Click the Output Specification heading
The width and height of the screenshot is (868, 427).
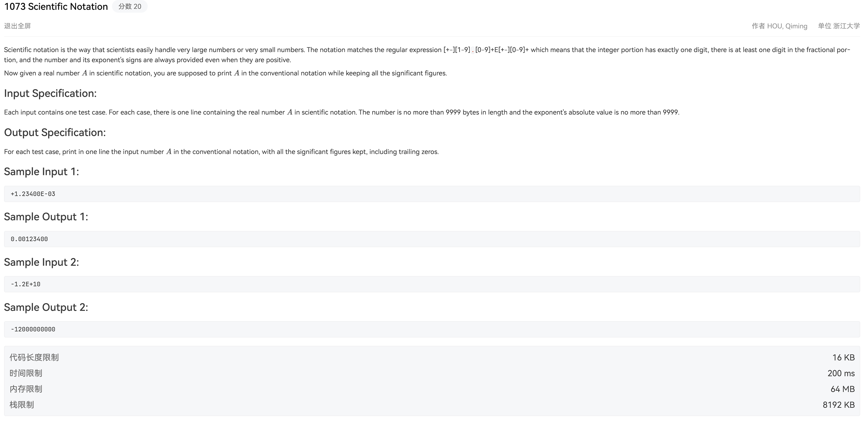click(55, 133)
